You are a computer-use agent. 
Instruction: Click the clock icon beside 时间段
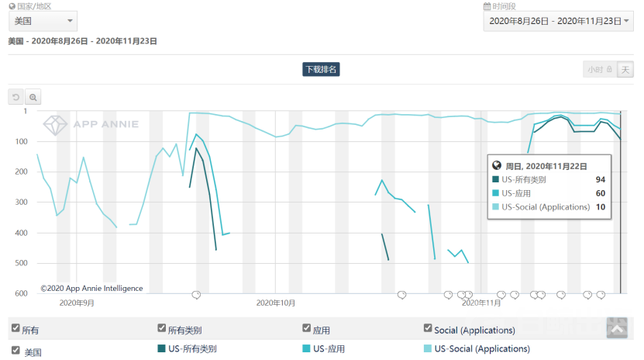(x=487, y=6)
